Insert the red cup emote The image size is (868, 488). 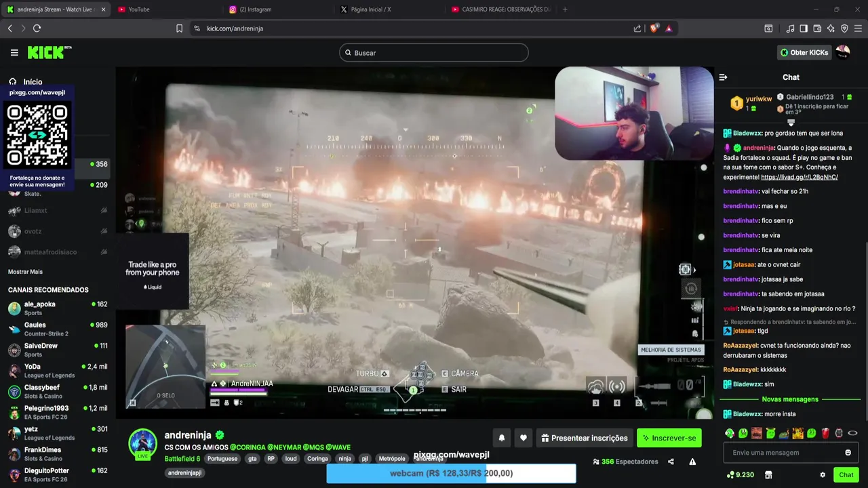(825, 433)
